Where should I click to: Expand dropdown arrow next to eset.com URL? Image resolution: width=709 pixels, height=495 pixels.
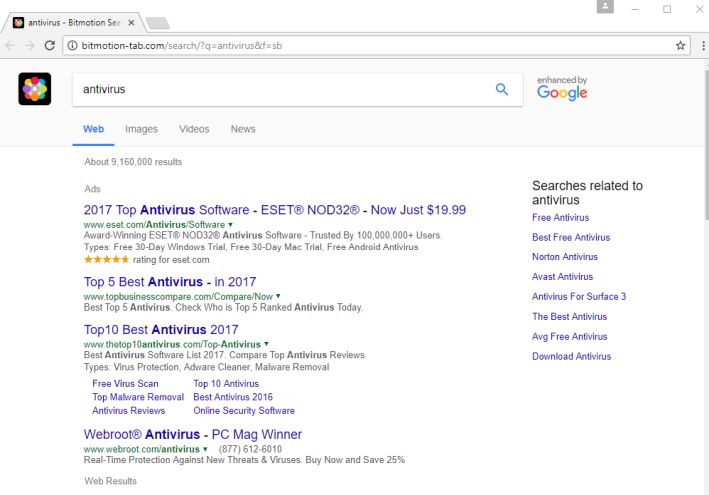[231, 224]
